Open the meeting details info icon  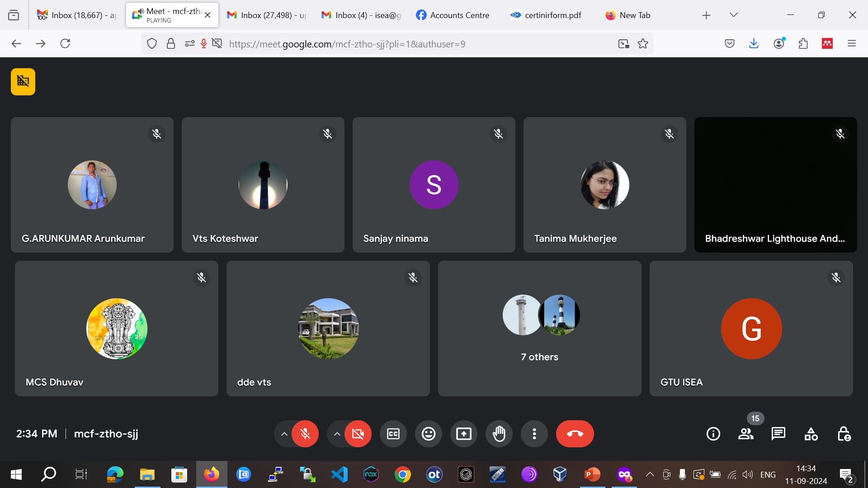[713, 434]
